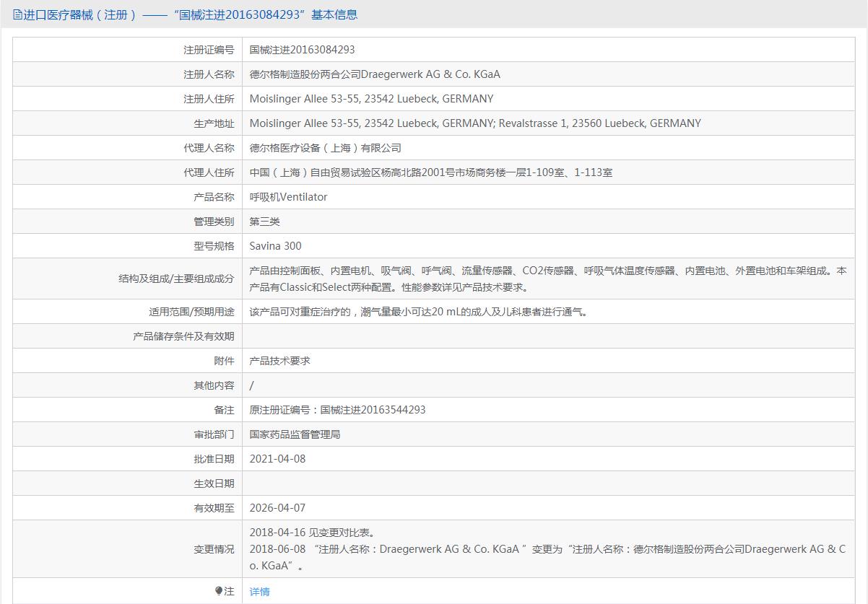The height and width of the screenshot is (604, 868).
Task: Open the 详情 link in the 注 row
Action: coord(260,591)
